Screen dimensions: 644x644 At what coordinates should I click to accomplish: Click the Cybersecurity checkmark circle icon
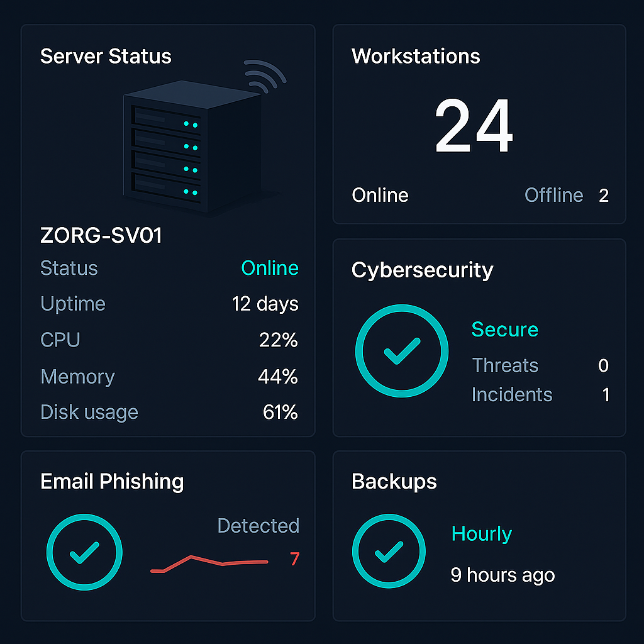click(402, 351)
